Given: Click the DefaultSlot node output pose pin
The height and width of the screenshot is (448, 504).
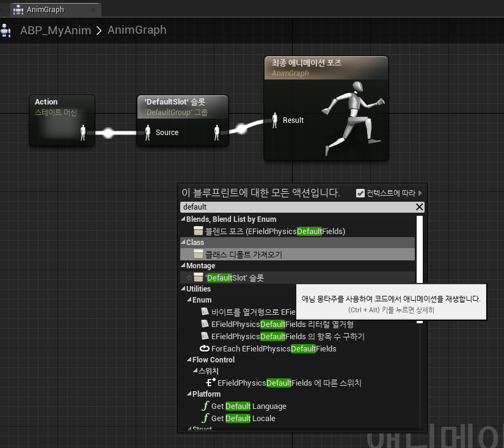Looking at the screenshot, I should pos(217,133).
